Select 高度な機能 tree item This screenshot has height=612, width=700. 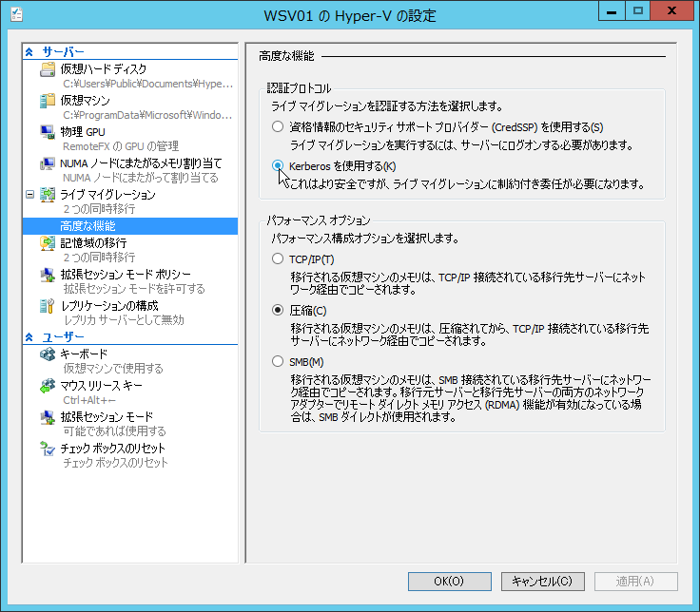pyautogui.click(x=130, y=226)
